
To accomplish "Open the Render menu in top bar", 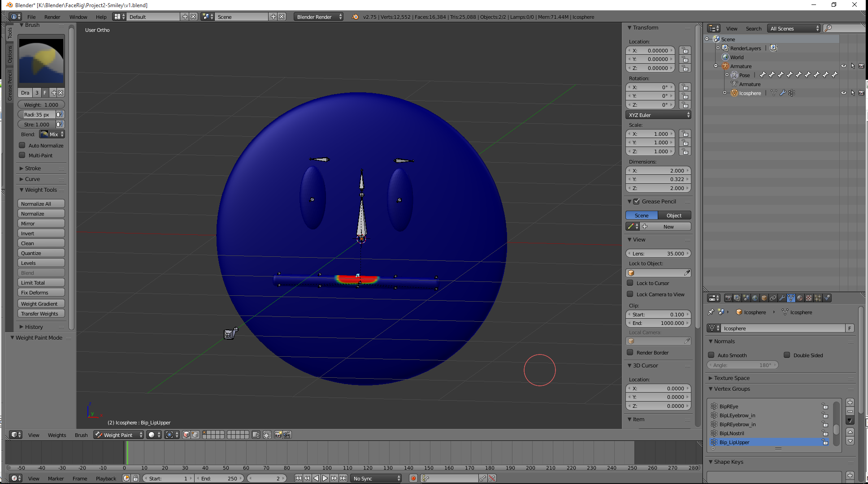I will click(52, 17).
